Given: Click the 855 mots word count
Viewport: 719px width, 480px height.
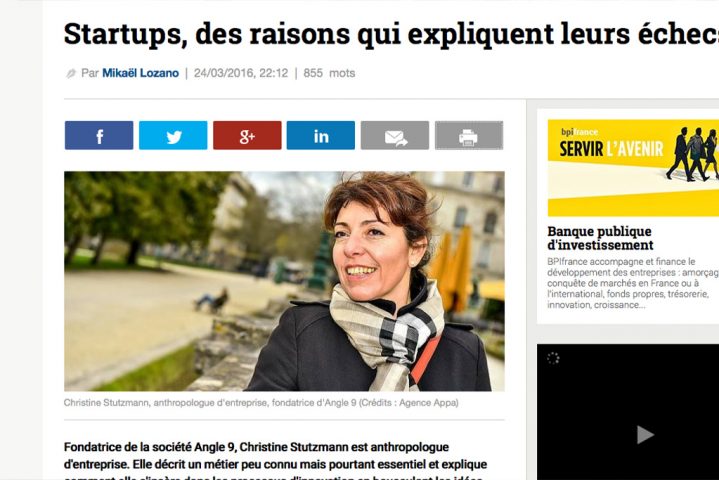Looking at the screenshot, I should click(x=329, y=73).
